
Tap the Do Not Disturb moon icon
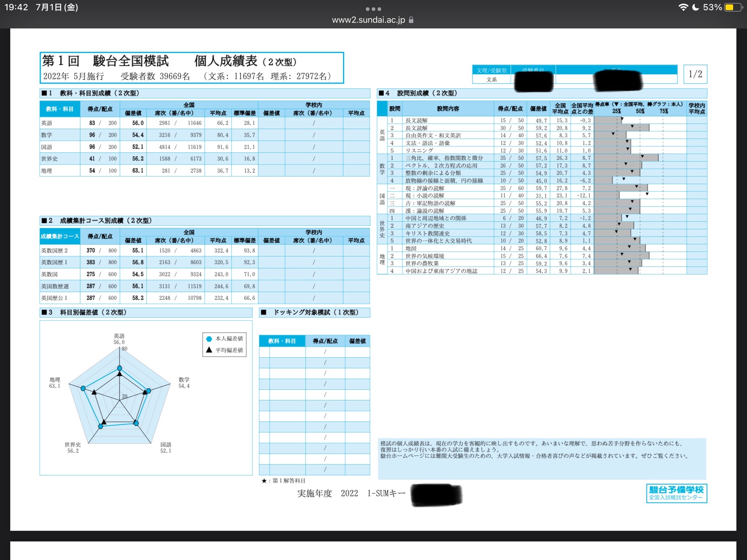coord(696,7)
